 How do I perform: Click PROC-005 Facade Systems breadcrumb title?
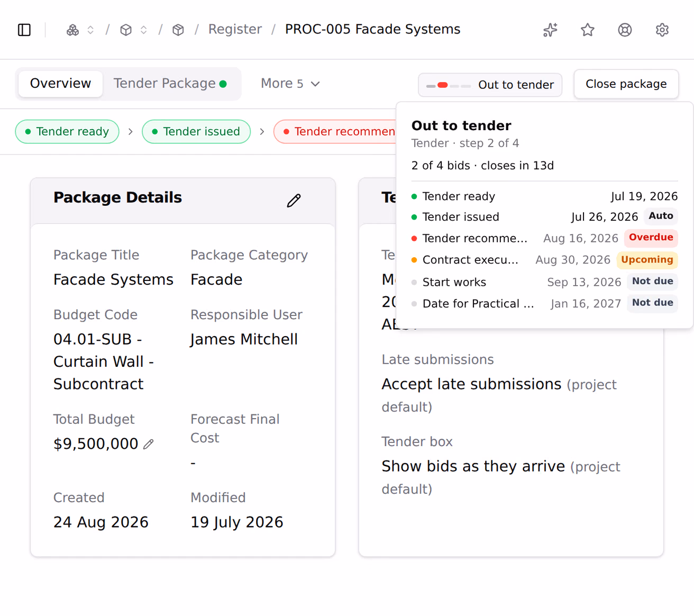click(x=372, y=29)
